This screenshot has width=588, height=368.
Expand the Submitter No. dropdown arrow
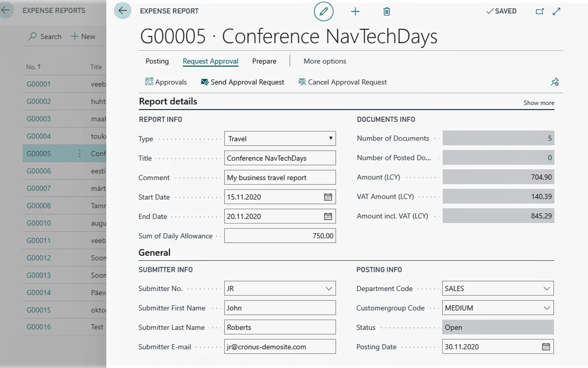pyautogui.click(x=329, y=289)
